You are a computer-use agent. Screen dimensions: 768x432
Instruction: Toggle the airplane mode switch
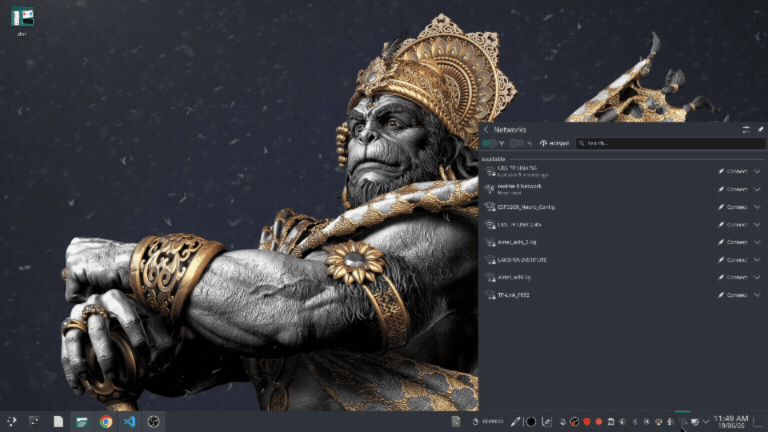[x=516, y=143]
